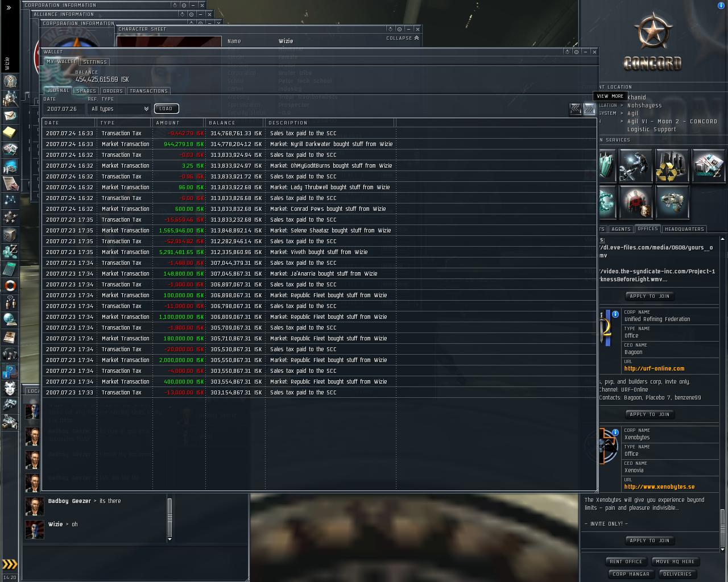Open the reprocessing plant recycle service
Viewport: 728px width, 582px height.
672,165
